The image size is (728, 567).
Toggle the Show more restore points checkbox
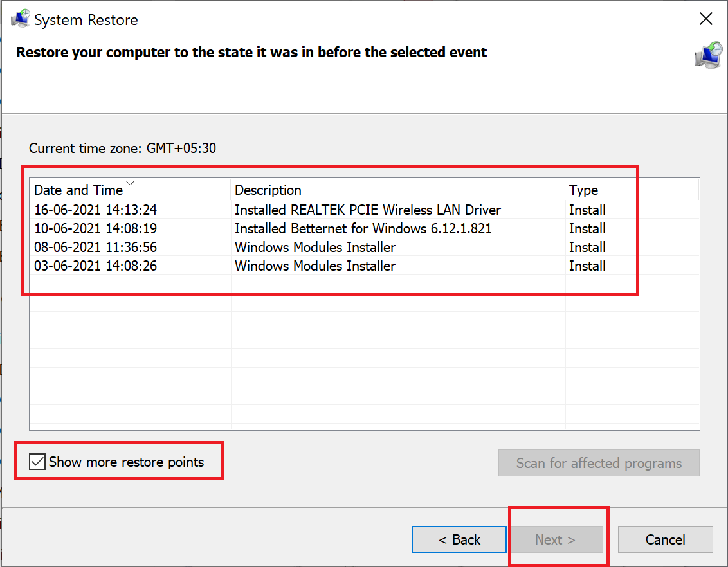[37, 460]
